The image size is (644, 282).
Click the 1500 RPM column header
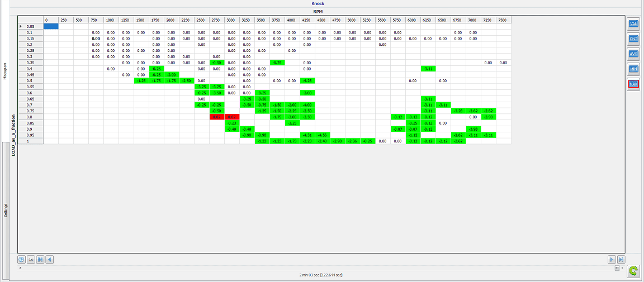141,20
